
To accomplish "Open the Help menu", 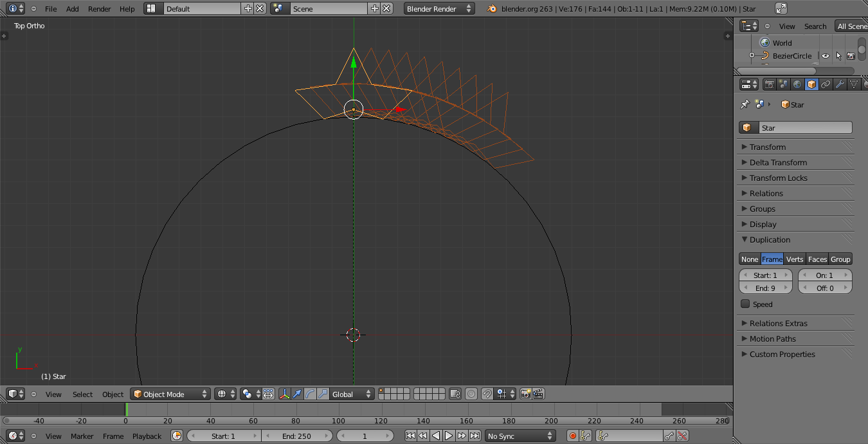I will pyautogui.click(x=127, y=8).
